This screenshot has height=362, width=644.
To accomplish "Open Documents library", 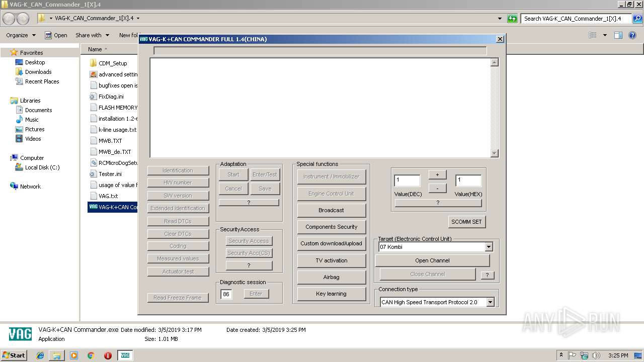I will pos(38,110).
